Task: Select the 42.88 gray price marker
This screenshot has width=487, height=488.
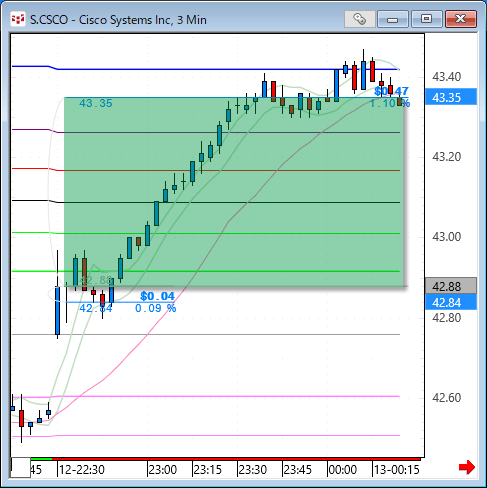Action: 451,286
